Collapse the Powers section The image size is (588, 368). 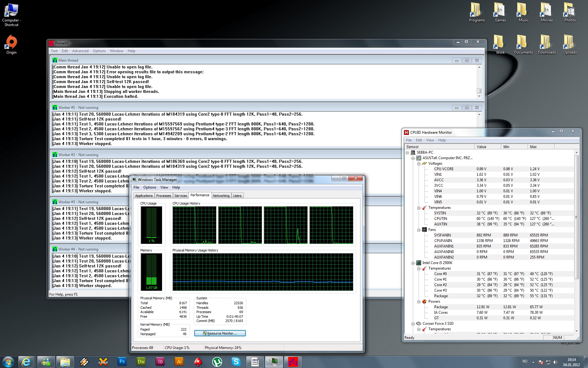(x=419, y=302)
